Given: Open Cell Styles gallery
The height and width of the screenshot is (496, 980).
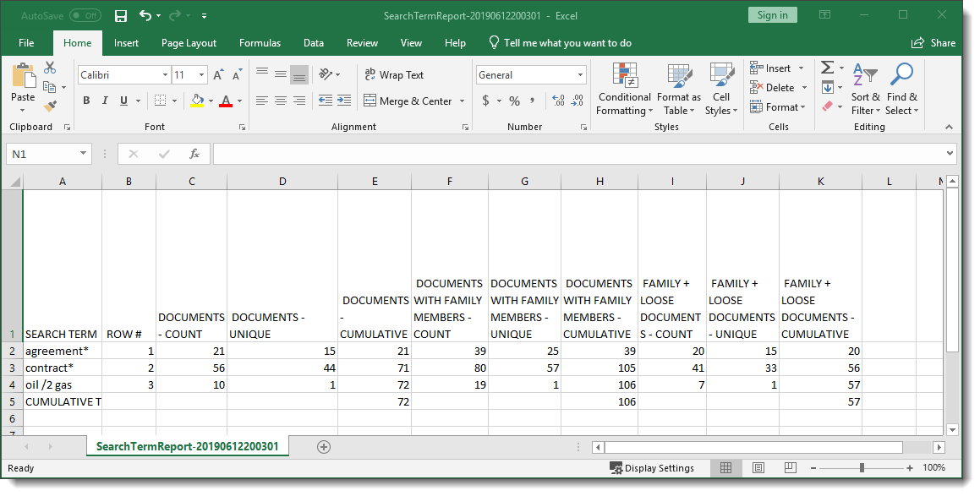Looking at the screenshot, I should coord(721,89).
